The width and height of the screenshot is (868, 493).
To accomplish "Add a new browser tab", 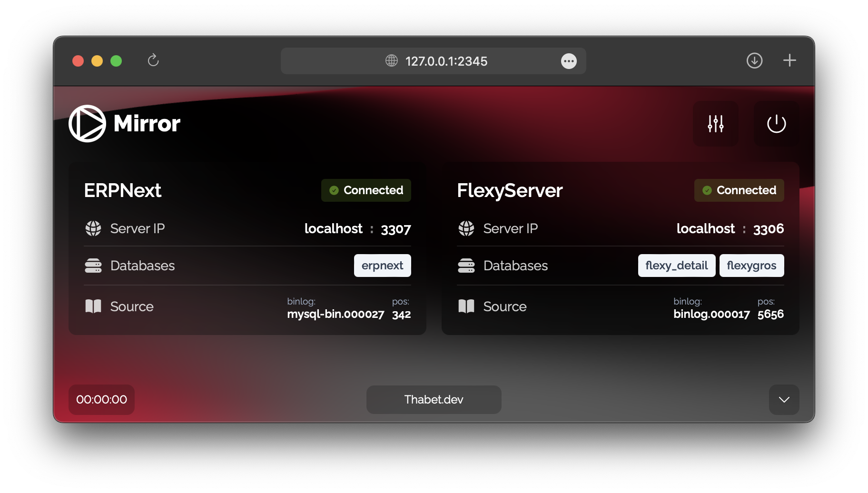I will [x=789, y=60].
